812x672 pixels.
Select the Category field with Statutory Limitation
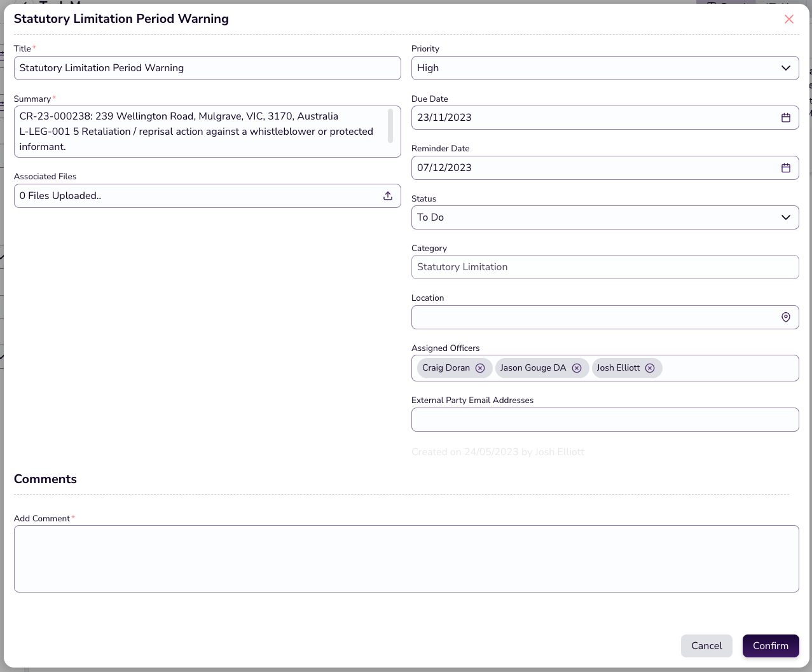(604, 267)
